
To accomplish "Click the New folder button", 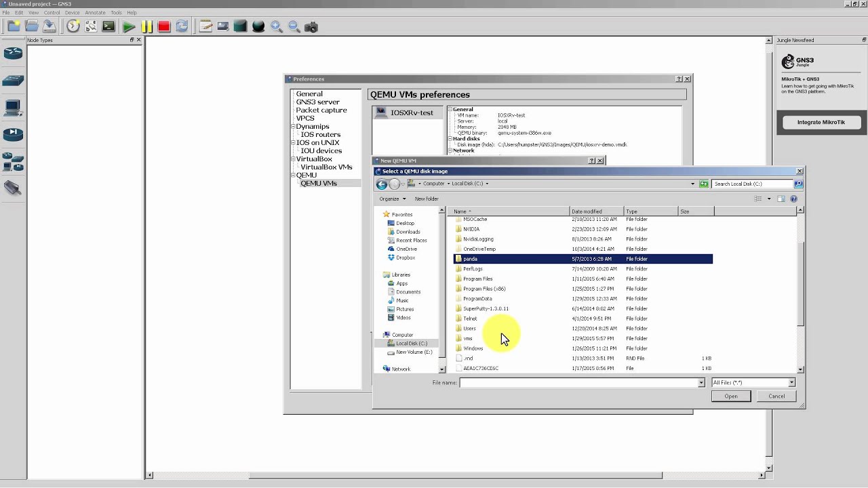I will 427,199.
